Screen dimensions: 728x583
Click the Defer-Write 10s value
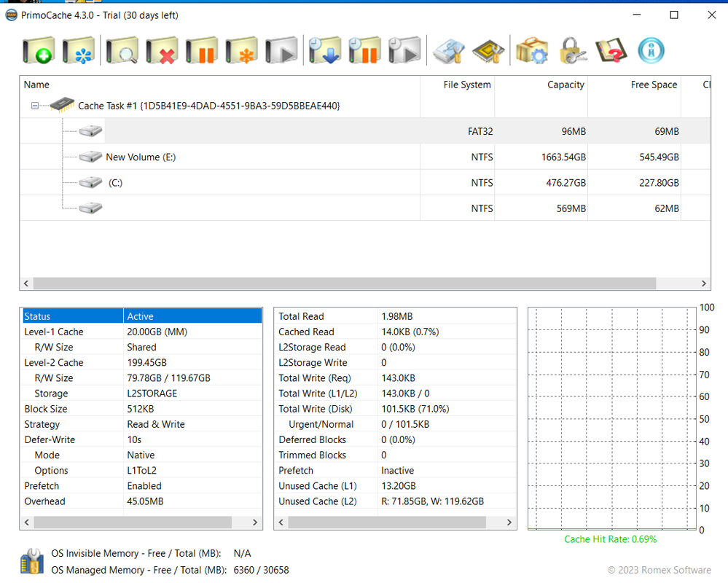click(134, 439)
